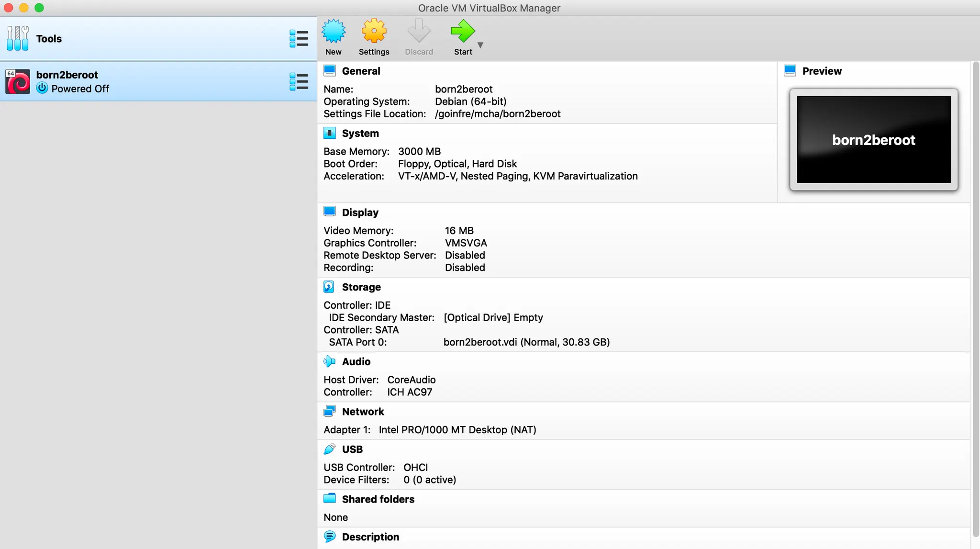Image resolution: width=980 pixels, height=549 pixels.
Task: Expand the Start button dropdown arrow
Action: 480,45
